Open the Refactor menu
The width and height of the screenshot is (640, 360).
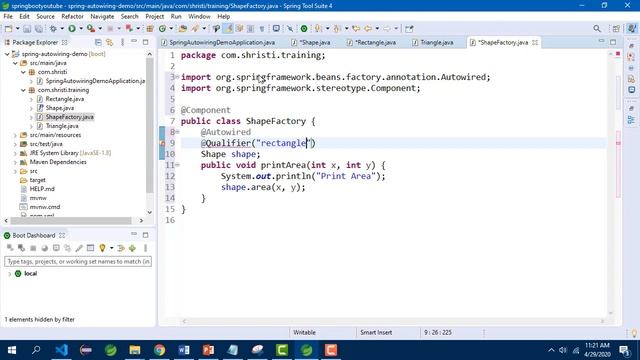tap(72, 16)
